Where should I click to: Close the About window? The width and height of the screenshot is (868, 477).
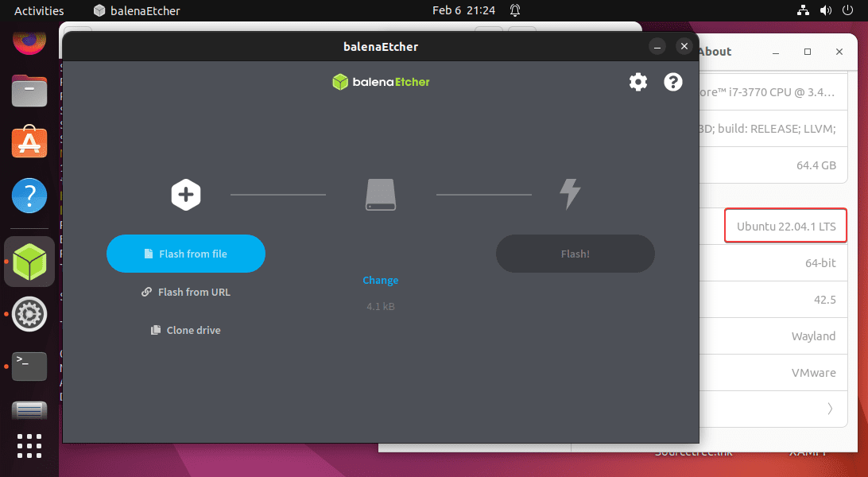tap(839, 52)
